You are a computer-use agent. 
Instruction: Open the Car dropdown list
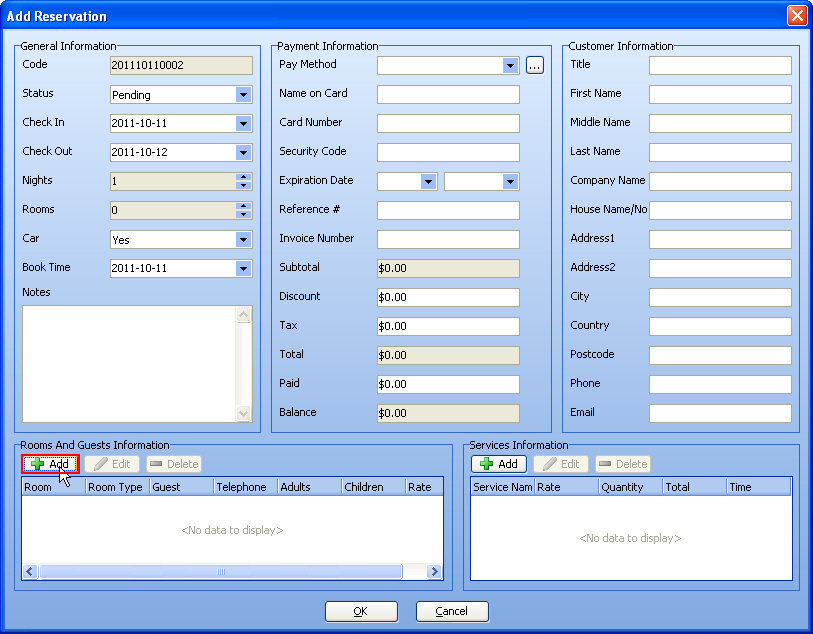click(x=243, y=240)
